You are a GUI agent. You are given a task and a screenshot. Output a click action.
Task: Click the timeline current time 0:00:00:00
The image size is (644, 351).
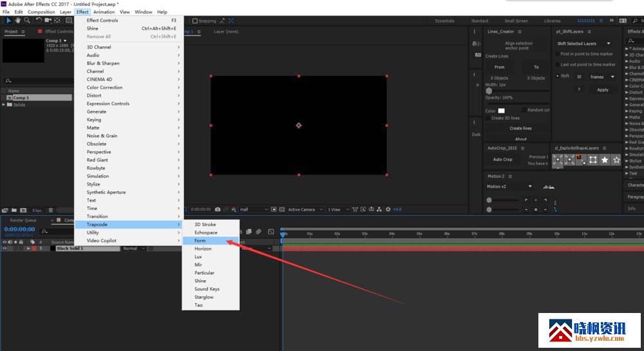[20, 229]
